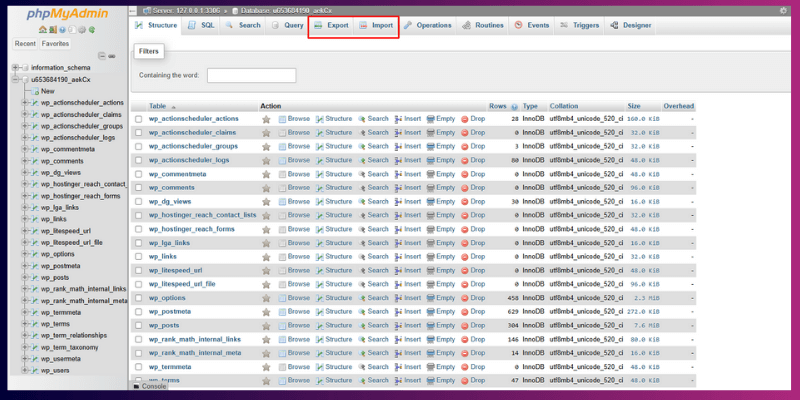Click Search icon in the wp_dg_views row
This screenshot has height=400, width=800.
tap(362, 202)
